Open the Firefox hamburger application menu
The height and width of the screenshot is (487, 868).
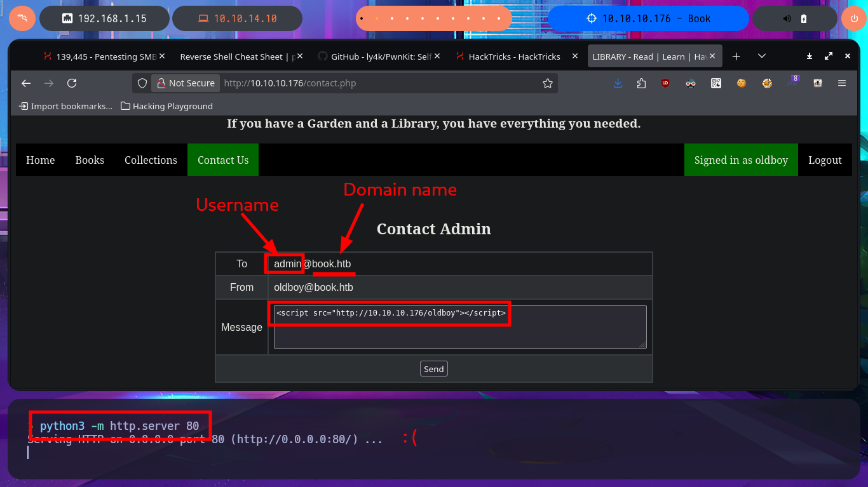pyautogui.click(x=842, y=83)
